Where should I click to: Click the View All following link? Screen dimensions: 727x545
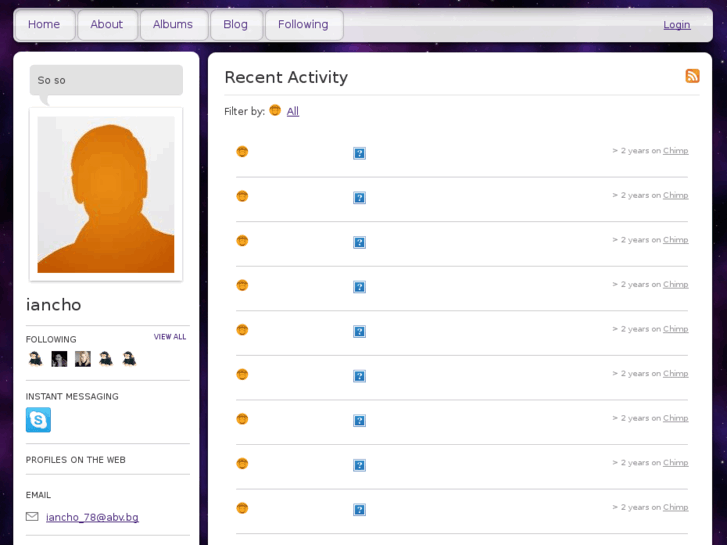(x=170, y=337)
